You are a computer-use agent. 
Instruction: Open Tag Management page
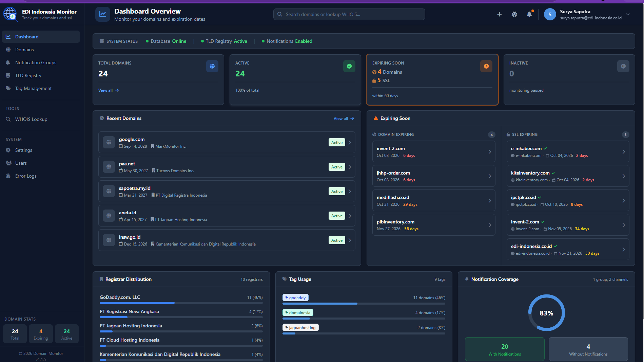point(41,88)
